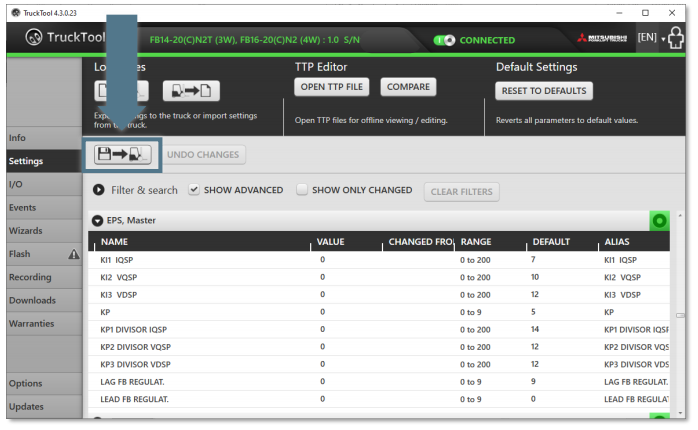
Task: Open the Events tab in sidebar
Action: click(x=23, y=208)
